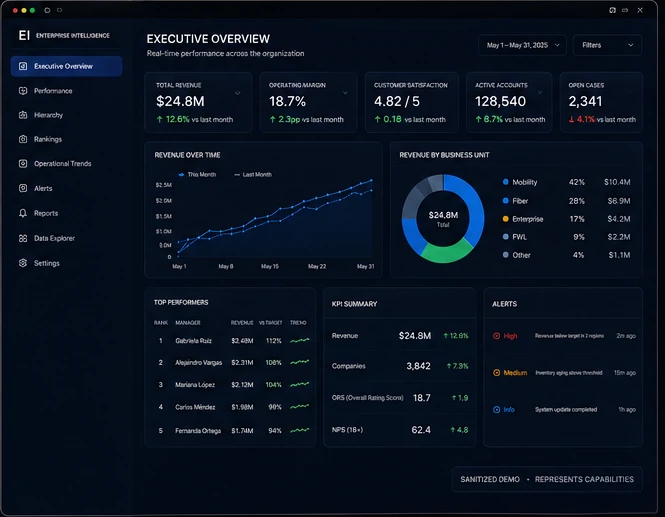Click the MANAGER column header
Image resolution: width=665 pixels, height=517 pixels.
pos(188,323)
